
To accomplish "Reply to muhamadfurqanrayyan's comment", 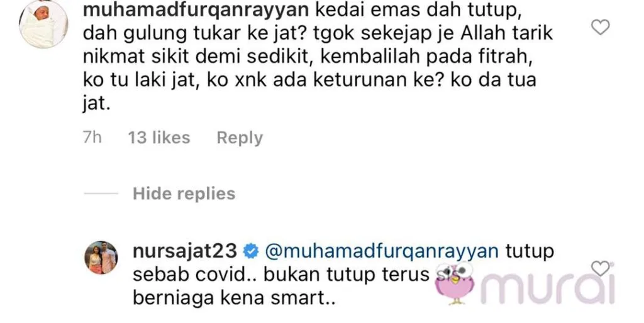I will pos(240,138).
